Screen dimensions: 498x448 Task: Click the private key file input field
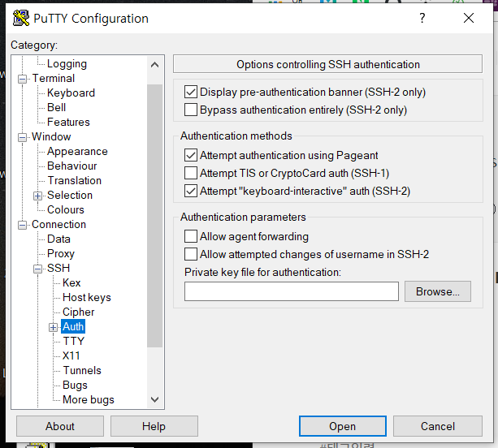291,291
